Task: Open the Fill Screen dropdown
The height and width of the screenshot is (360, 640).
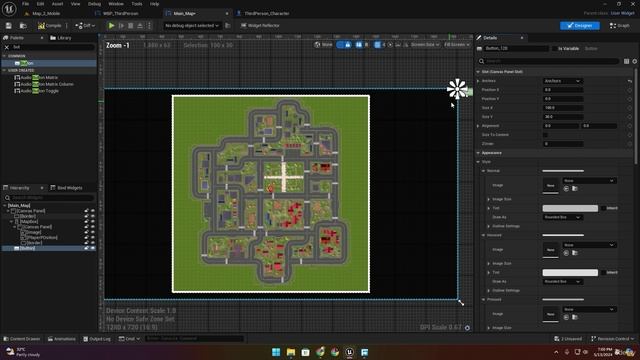Action: pyautogui.click(x=456, y=45)
